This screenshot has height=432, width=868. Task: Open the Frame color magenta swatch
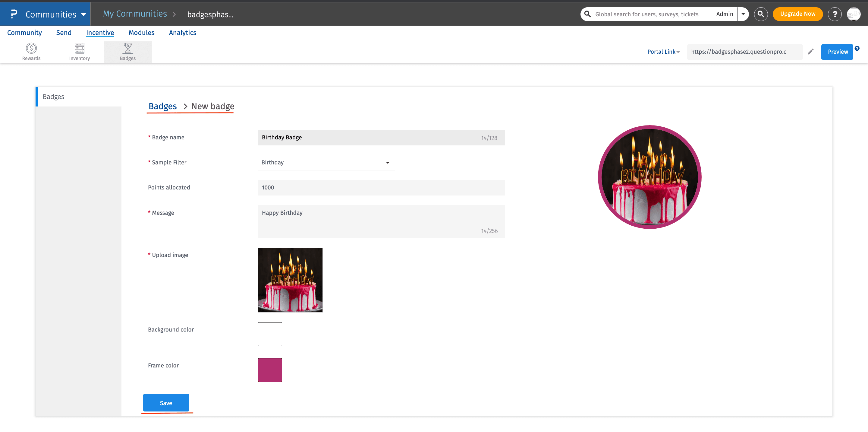pos(269,370)
